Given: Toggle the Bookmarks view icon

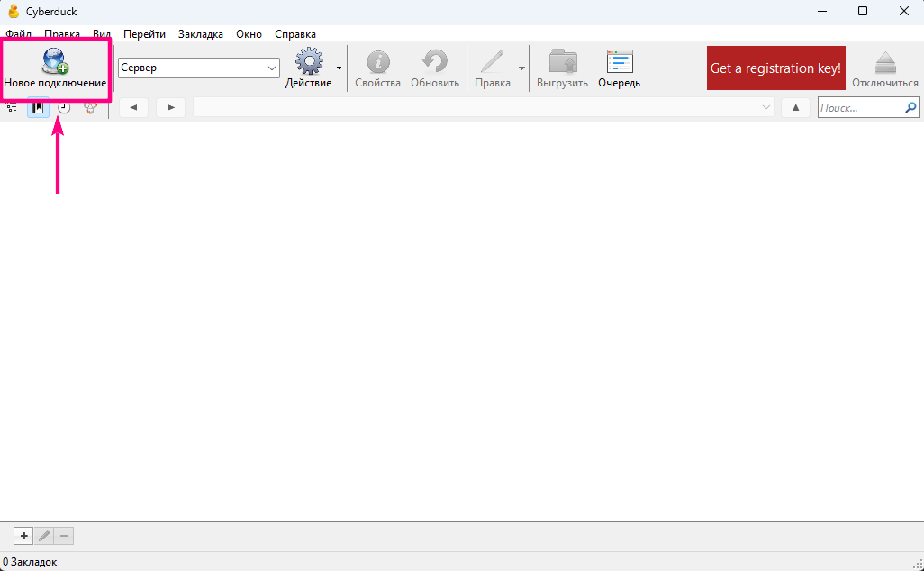Looking at the screenshot, I should pyautogui.click(x=38, y=107).
